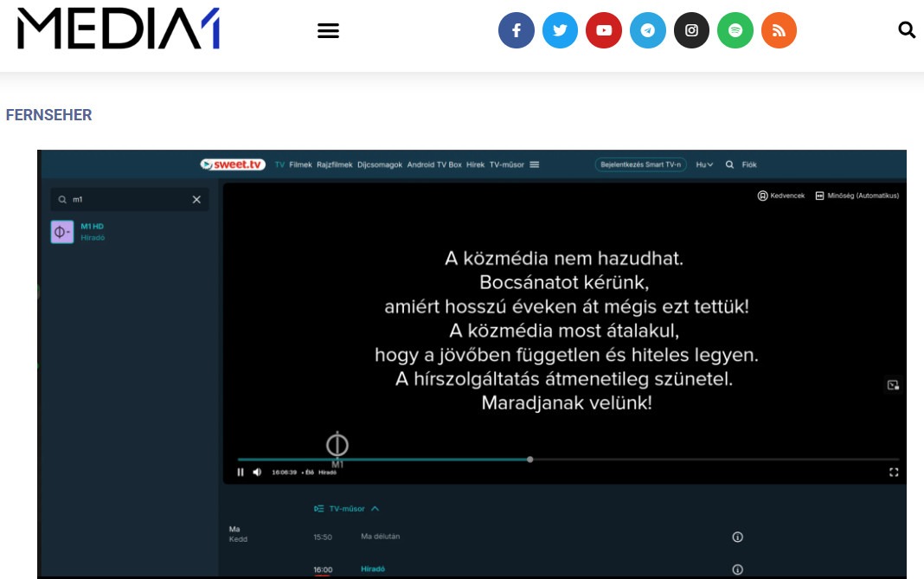Toggle picture-in-picture mode icon
The height and width of the screenshot is (579, 924).
[x=894, y=385]
